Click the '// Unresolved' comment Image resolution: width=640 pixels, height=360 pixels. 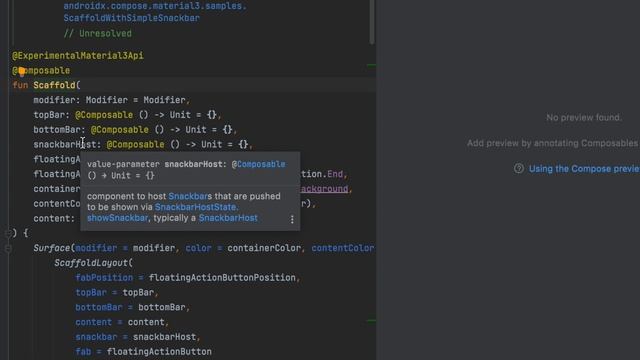[x=98, y=33]
